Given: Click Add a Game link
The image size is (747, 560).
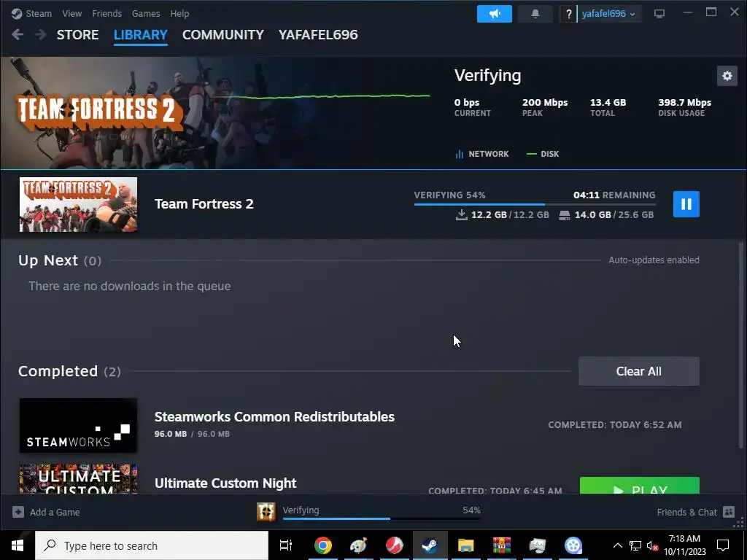Looking at the screenshot, I should 55,512.
